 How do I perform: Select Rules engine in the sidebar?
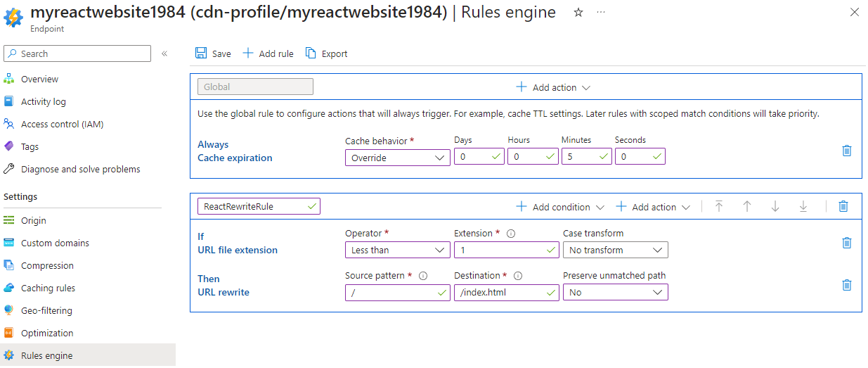pos(88,355)
